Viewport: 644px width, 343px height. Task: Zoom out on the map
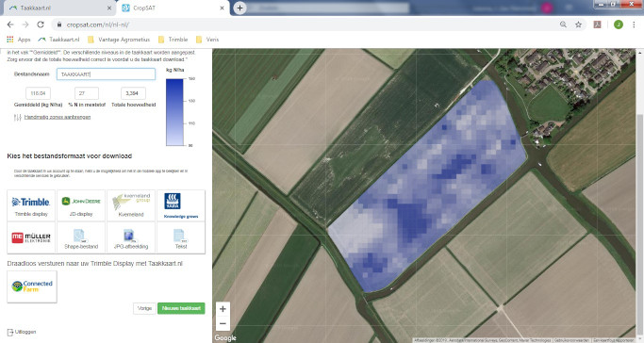[223, 323]
